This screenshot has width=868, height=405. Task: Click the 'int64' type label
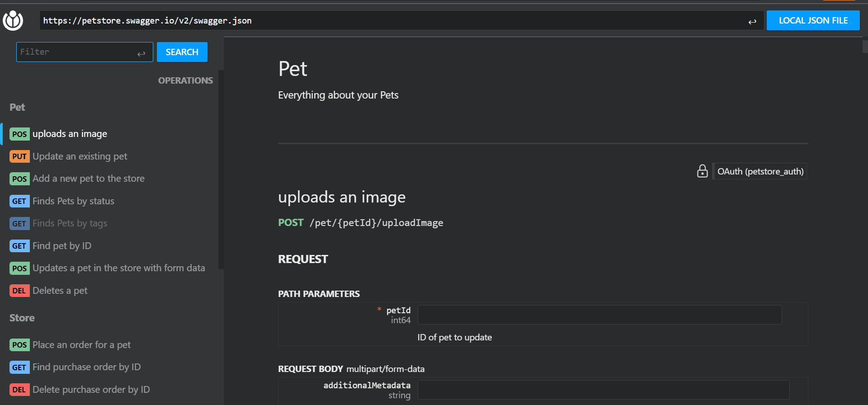pos(401,320)
